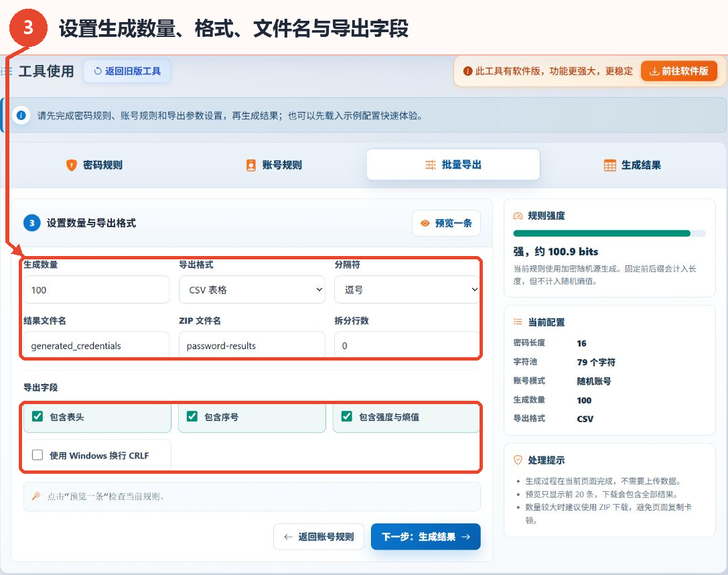Switch to the 账号规则 tab

(274, 165)
